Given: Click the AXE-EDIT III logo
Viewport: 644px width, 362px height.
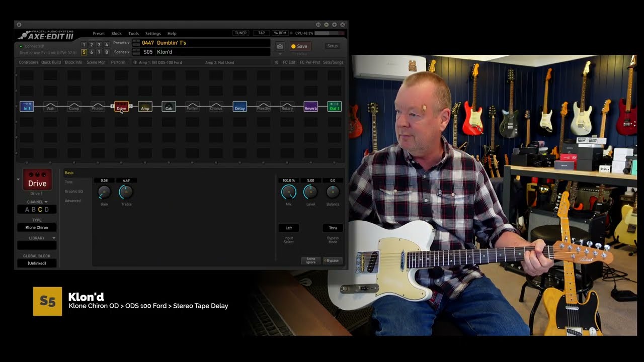Looking at the screenshot, I should click(46, 35).
